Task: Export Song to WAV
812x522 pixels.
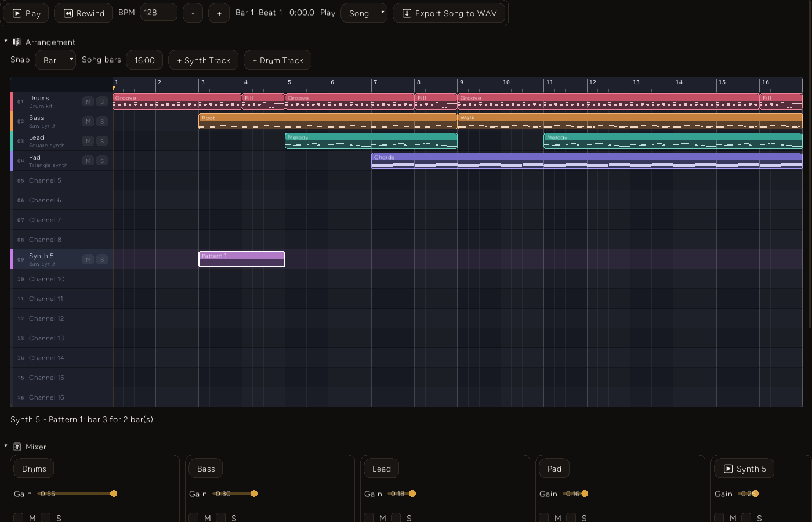Action: click(x=449, y=13)
